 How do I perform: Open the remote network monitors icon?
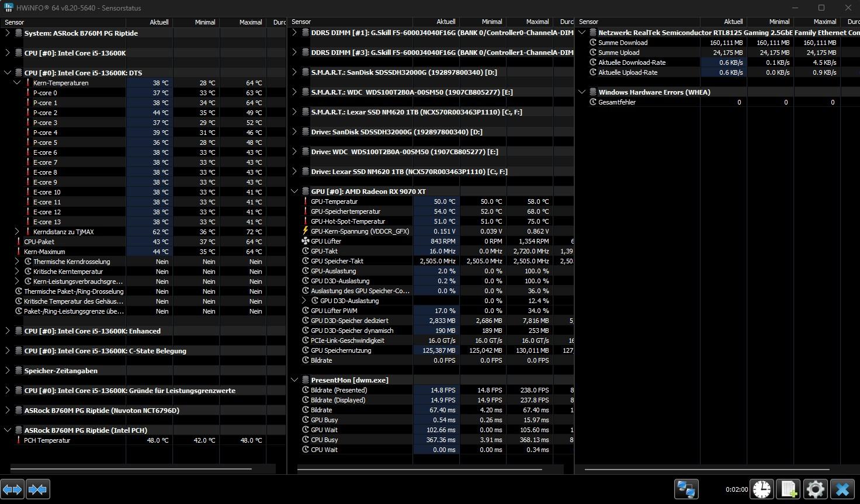tap(686, 489)
